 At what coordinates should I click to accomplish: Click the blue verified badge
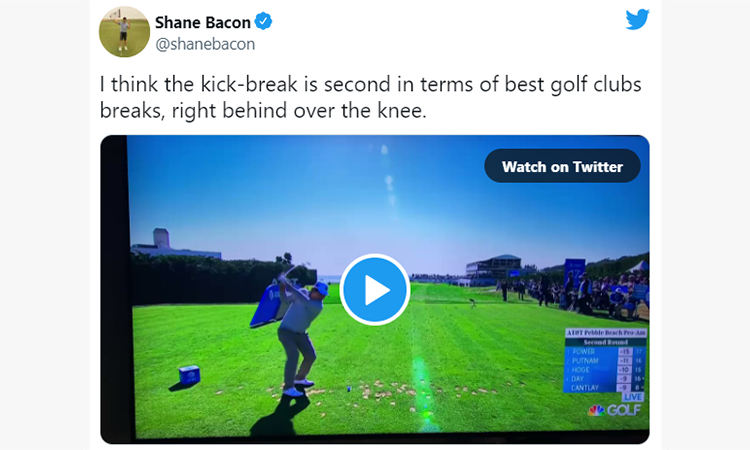(x=263, y=22)
